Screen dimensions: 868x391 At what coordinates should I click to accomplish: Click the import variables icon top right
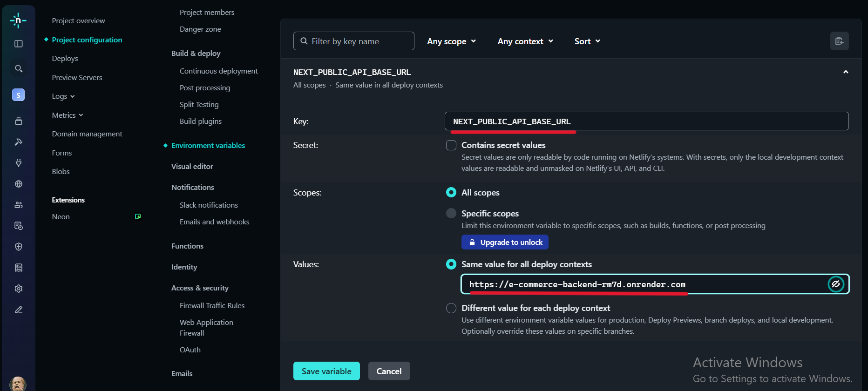[x=839, y=41]
